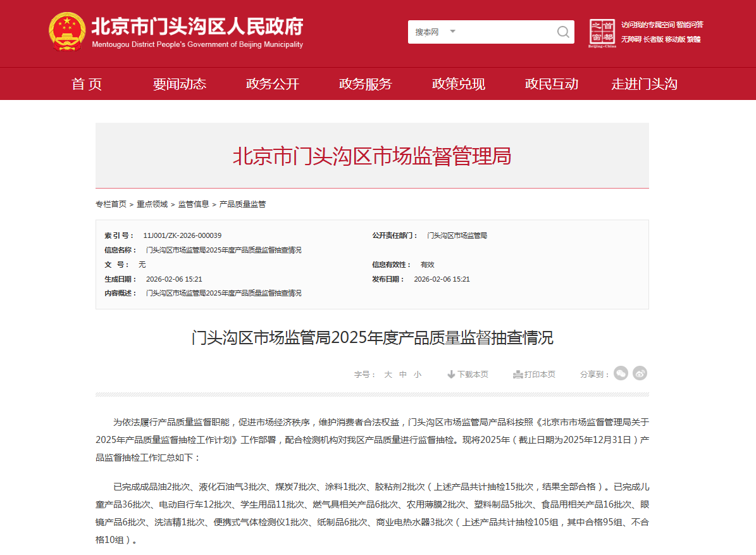Set font size to large (大)
The image size is (756, 555).
click(388, 375)
